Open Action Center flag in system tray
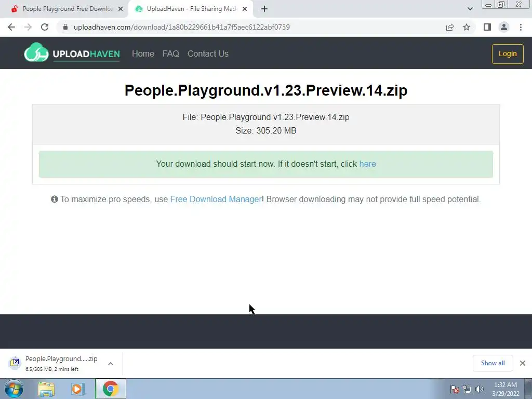Screen dimensions: 532x399 tap(454, 389)
